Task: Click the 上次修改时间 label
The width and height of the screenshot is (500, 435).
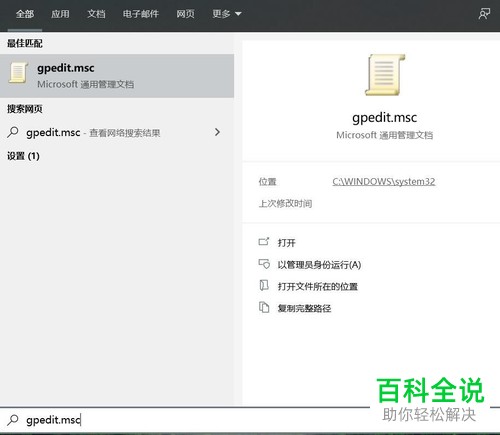Action: coord(285,203)
